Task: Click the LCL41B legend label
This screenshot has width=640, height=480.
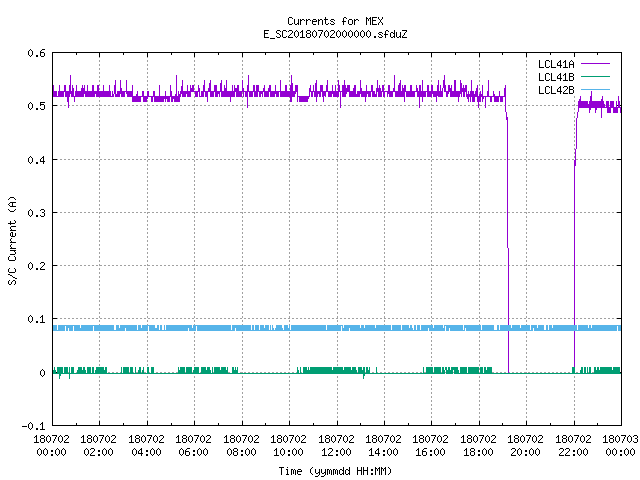Action: click(x=556, y=77)
